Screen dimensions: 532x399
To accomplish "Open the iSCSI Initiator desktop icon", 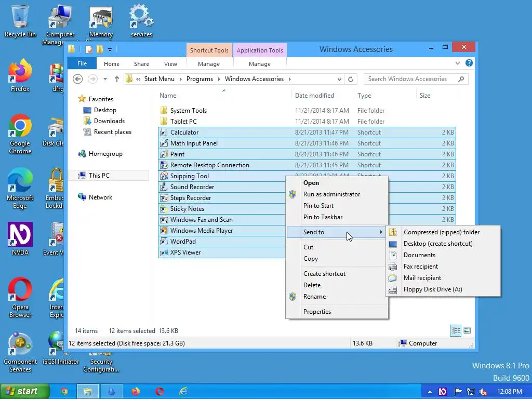I will (61, 348).
